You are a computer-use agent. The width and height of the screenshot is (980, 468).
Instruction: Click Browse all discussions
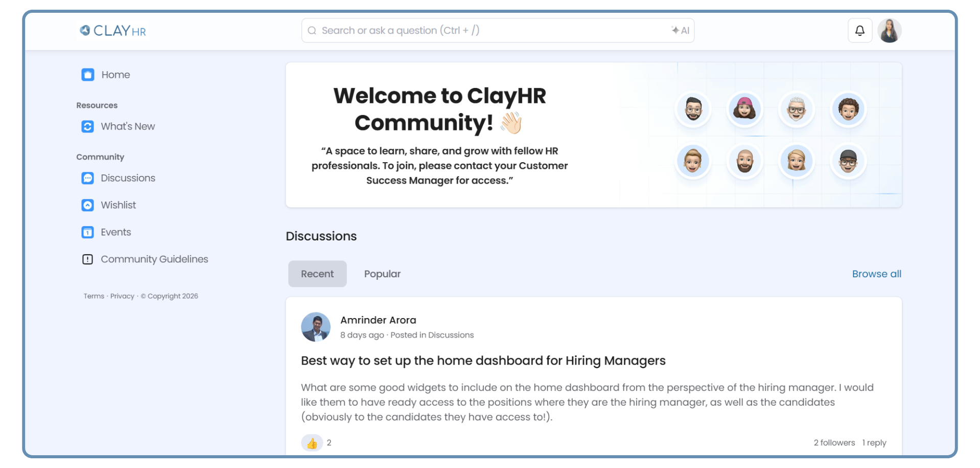877,274
